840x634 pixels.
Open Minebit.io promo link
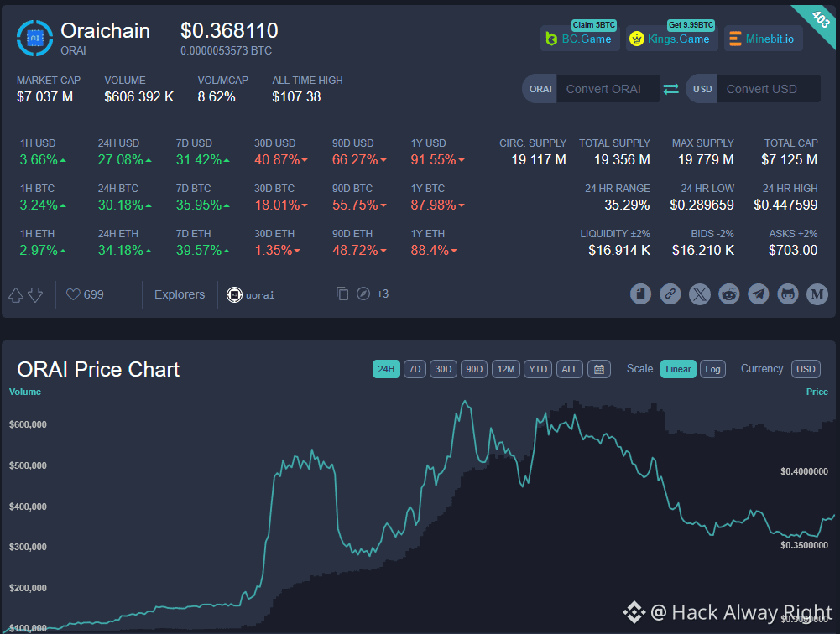[x=764, y=39]
